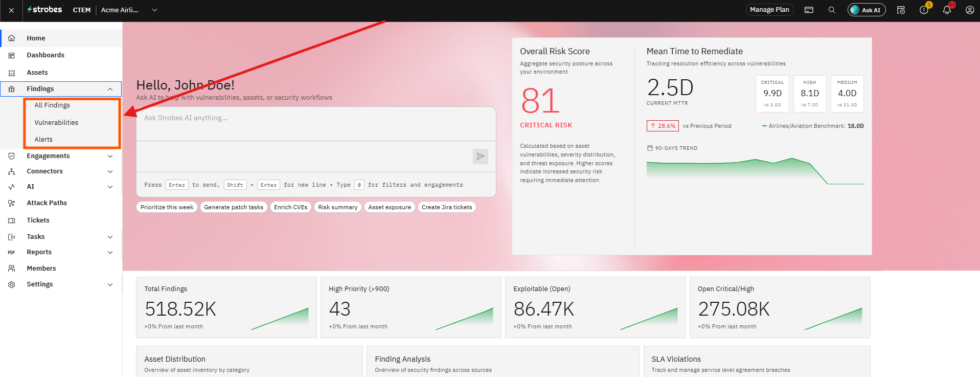The width and height of the screenshot is (980, 377).
Task: Open the Exploitable (Open) card
Action: (x=596, y=307)
